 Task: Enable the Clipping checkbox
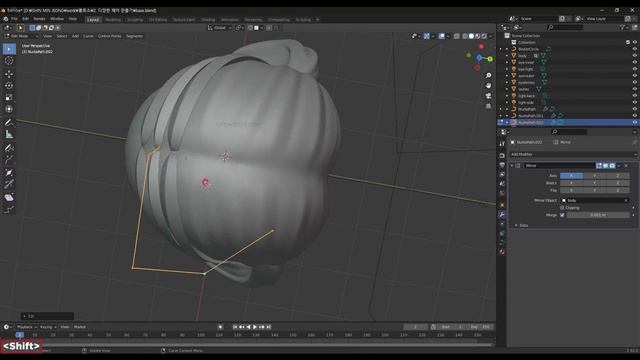562,208
